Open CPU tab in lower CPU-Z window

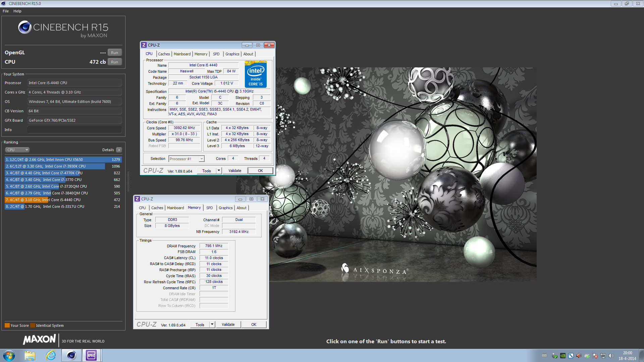click(x=142, y=208)
